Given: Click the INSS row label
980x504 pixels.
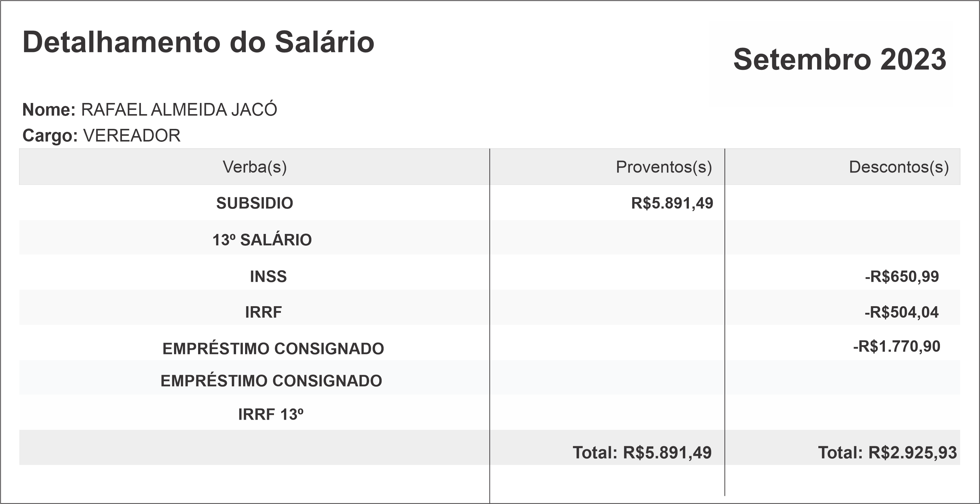Looking at the screenshot, I should click(x=268, y=276).
